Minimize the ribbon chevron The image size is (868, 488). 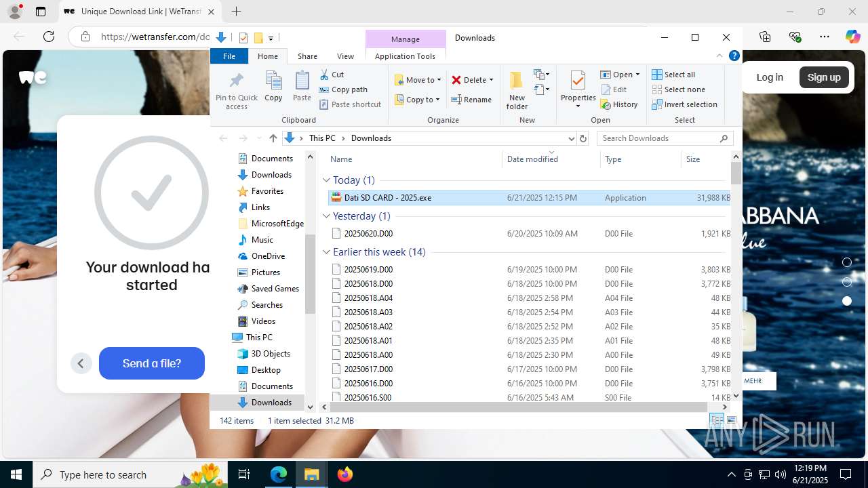(719, 56)
